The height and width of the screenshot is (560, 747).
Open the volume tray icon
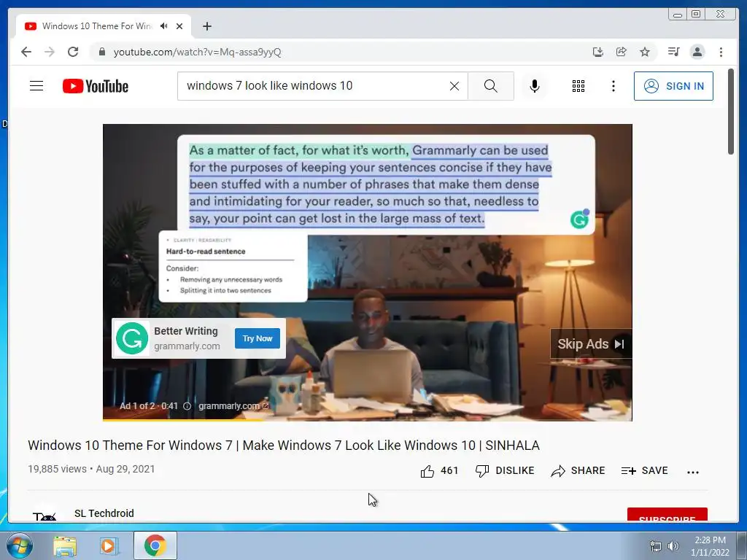tap(673, 546)
